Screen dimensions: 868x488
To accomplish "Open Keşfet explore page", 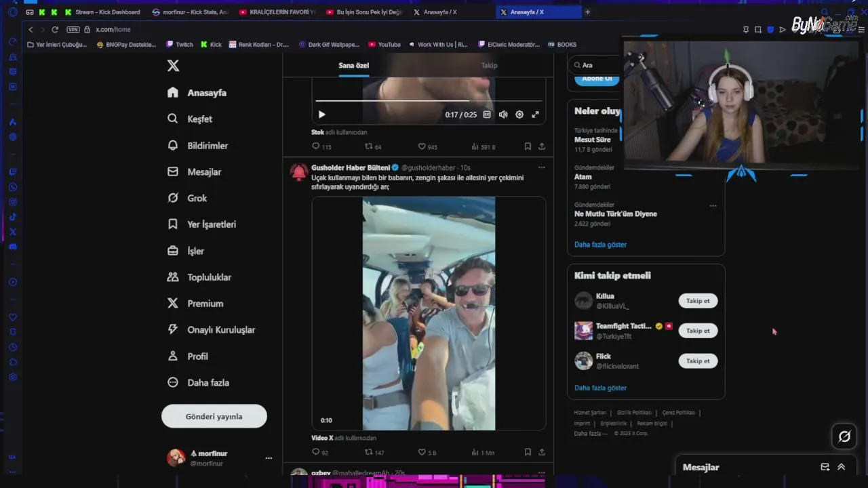I will [x=190, y=119].
